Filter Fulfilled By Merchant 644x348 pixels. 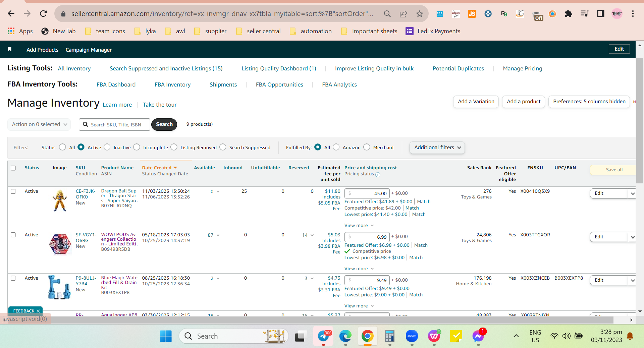click(367, 147)
